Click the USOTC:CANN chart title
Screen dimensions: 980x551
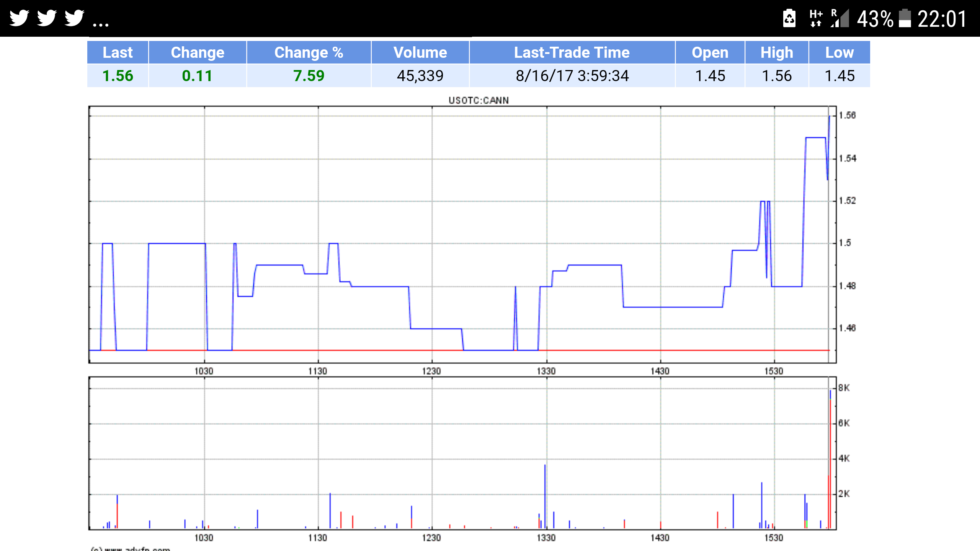[479, 100]
